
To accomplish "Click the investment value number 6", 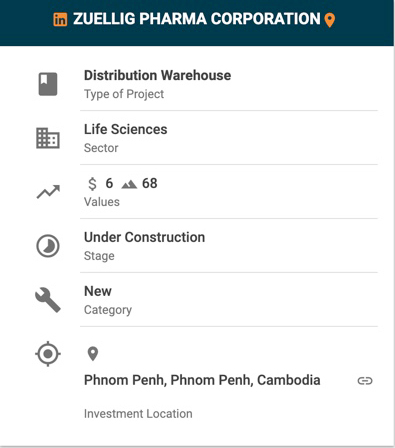I will coord(109,183).
